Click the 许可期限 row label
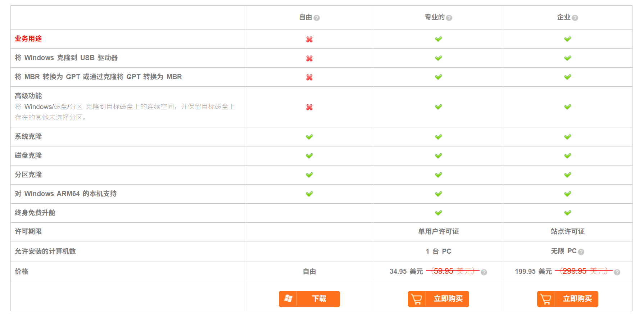Screen dimensions: 644x317 tap(28, 231)
